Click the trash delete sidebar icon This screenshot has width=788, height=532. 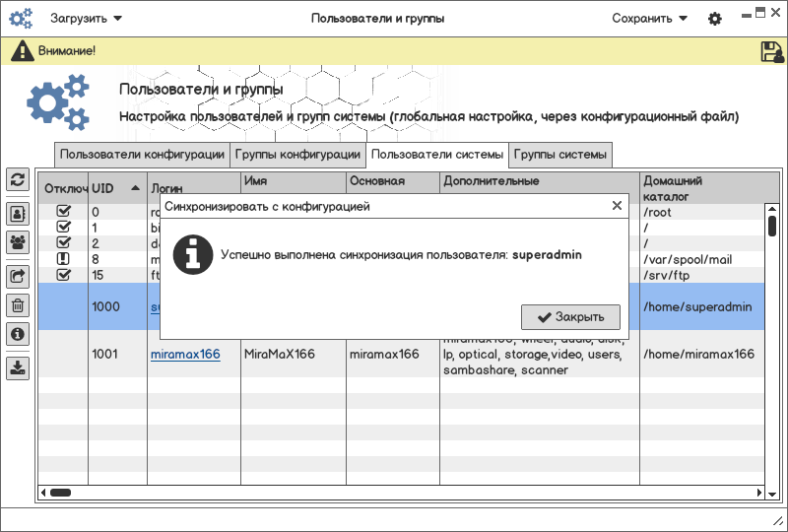(x=18, y=305)
